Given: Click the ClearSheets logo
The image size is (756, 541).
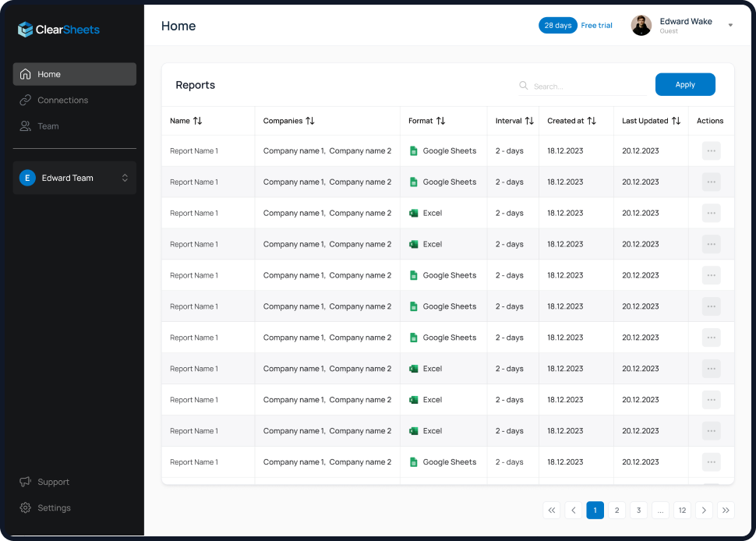Looking at the screenshot, I should pyautogui.click(x=58, y=30).
